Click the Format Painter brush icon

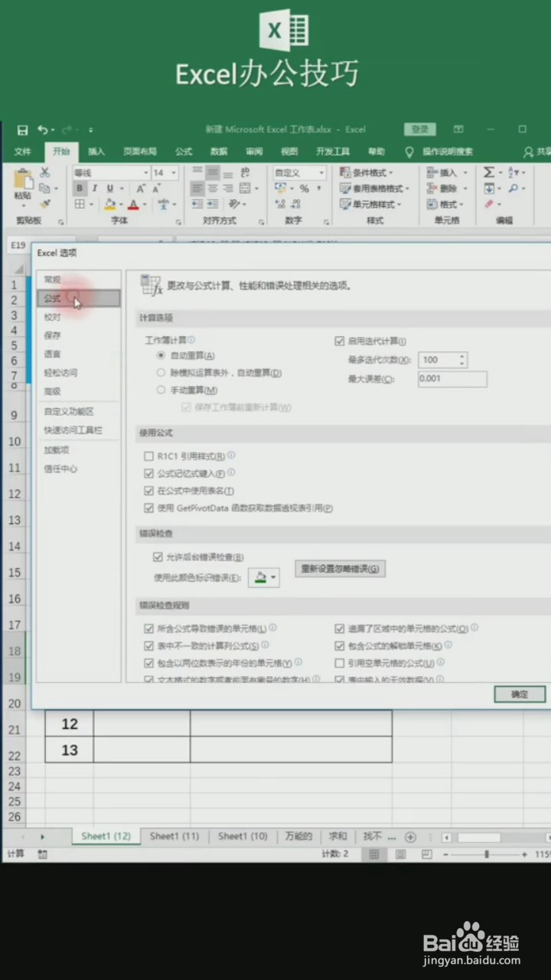(44, 204)
